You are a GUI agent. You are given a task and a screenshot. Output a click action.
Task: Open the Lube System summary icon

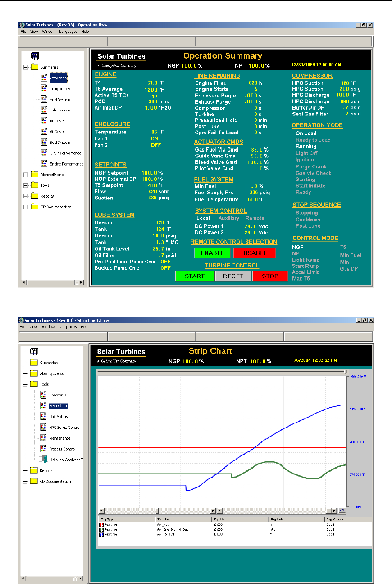click(x=44, y=110)
